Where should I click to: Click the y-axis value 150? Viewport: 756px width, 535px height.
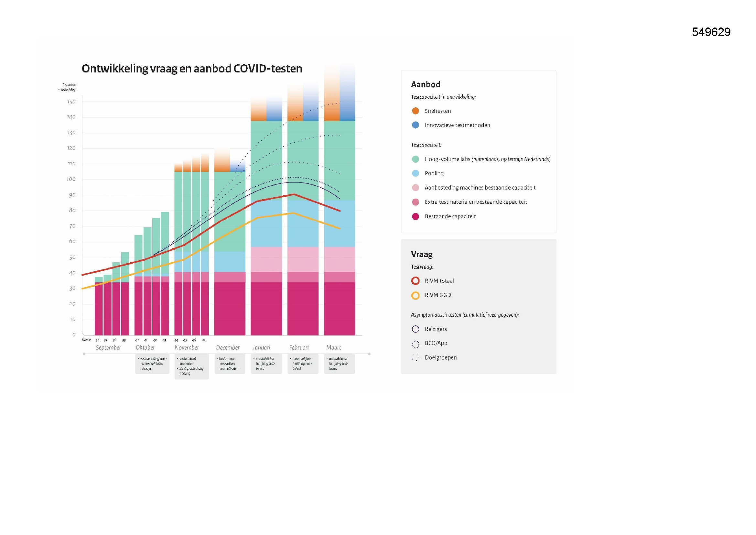(71, 102)
